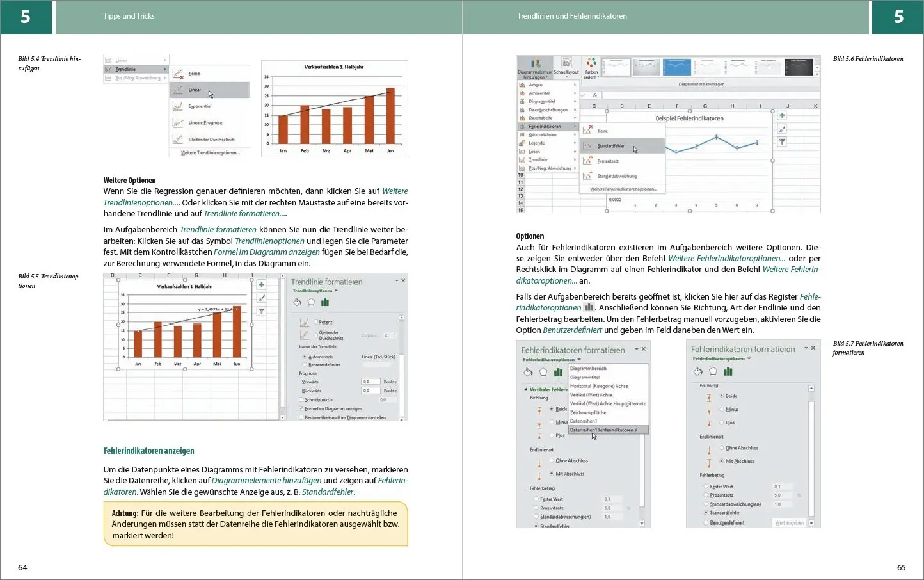The height and width of the screenshot is (580, 924).
Task: Close the Trendlinie formatieren pane
Action: pyautogui.click(x=403, y=281)
